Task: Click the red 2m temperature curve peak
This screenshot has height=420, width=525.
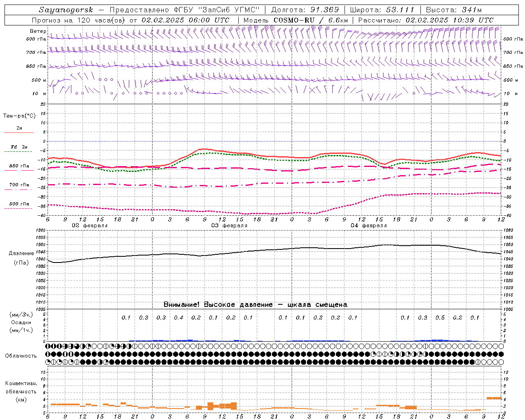Action: 204,149
